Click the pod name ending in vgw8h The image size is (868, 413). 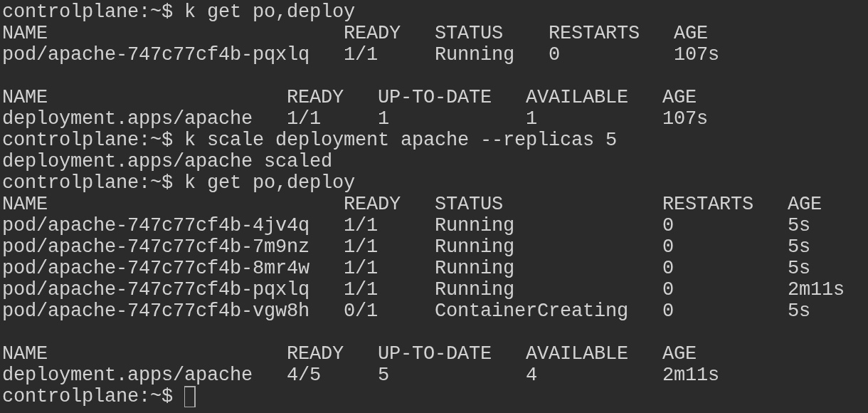click(155, 311)
